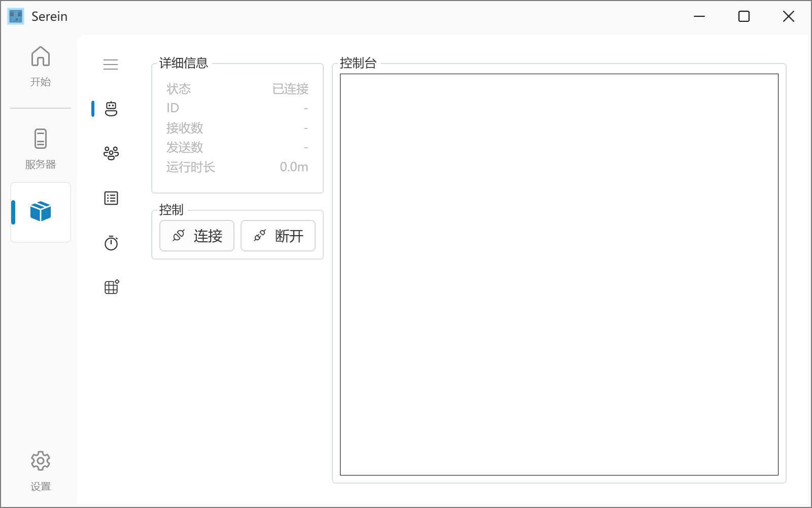This screenshot has width=812, height=508.
Task: Click the 运行时长 0.0m value
Action: (x=294, y=167)
